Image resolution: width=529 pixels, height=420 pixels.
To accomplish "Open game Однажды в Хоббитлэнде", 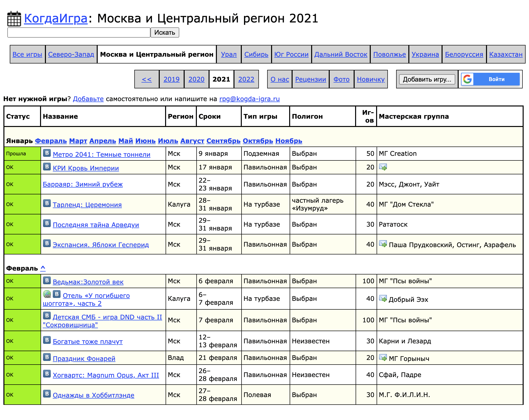I will [x=94, y=395].
